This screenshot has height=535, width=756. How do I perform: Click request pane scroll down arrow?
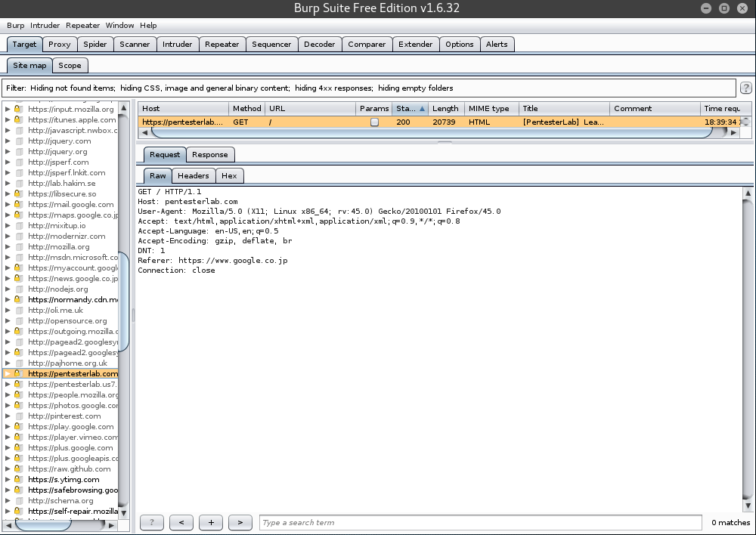(748, 506)
